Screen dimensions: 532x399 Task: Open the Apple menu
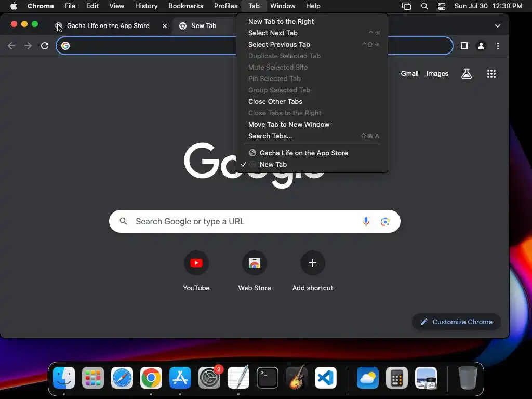click(x=14, y=6)
